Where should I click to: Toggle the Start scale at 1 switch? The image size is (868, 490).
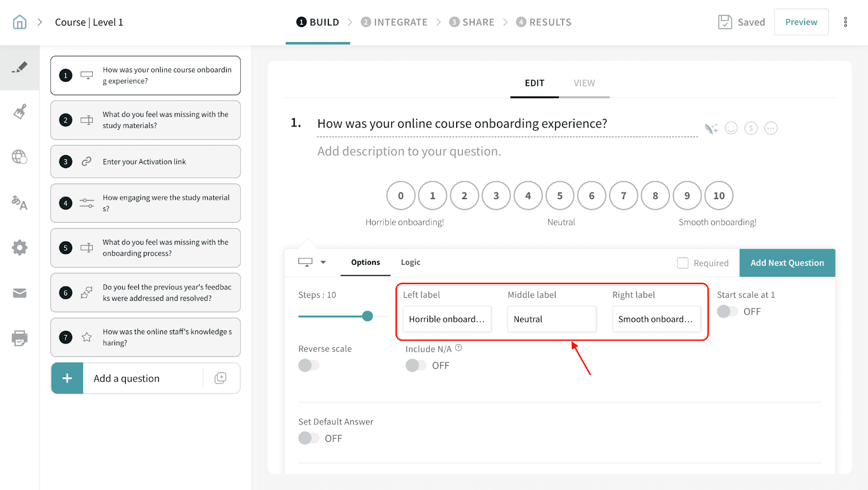(x=727, y=311)
